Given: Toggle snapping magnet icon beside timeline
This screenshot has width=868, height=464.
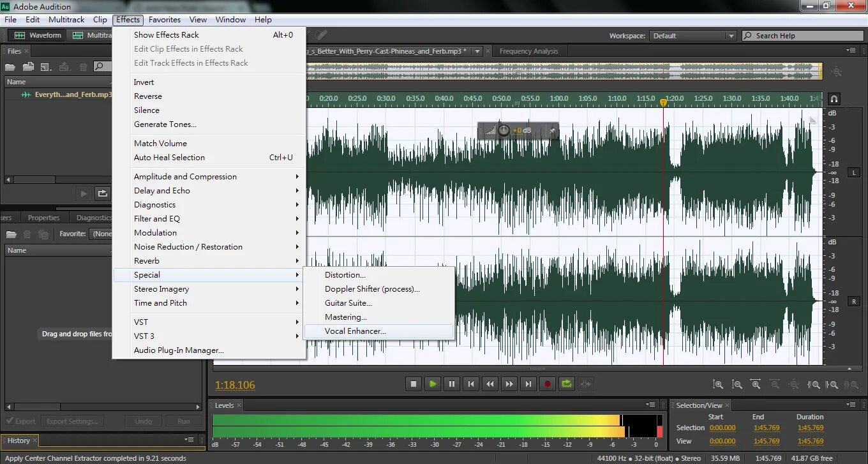Looking at the screenshot, I should pos(834,98).
